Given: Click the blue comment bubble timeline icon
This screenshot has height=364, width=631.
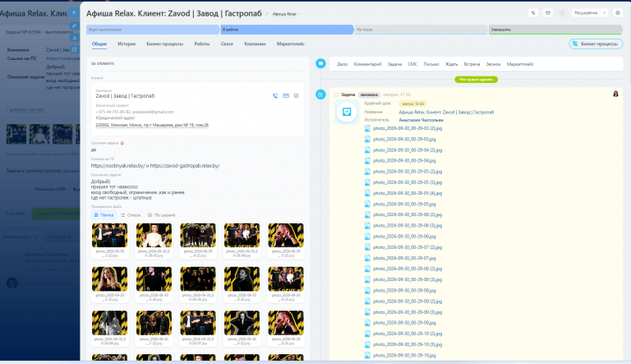Looking at the screenshot, I should pos(320,63).
